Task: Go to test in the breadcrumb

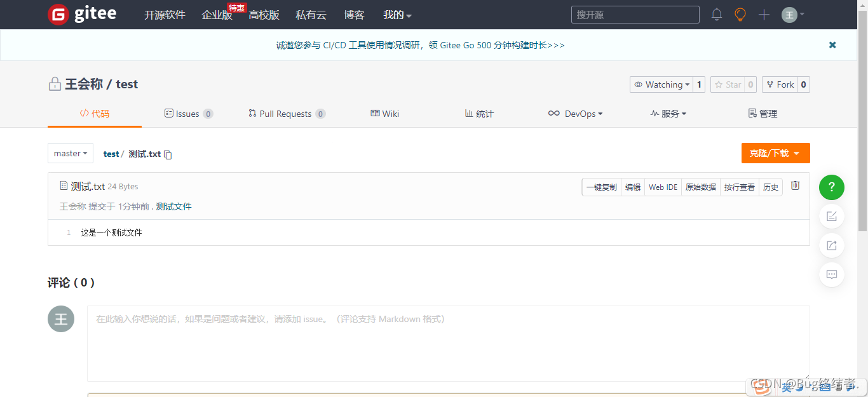Action: click(111, 154)
